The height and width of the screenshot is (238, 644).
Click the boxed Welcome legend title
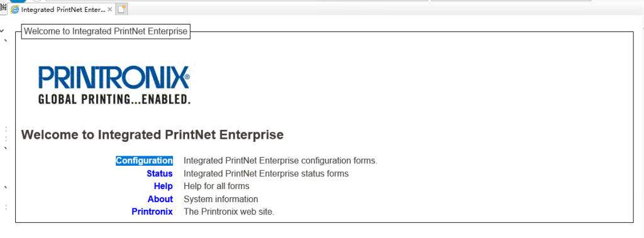click(106, 31)
